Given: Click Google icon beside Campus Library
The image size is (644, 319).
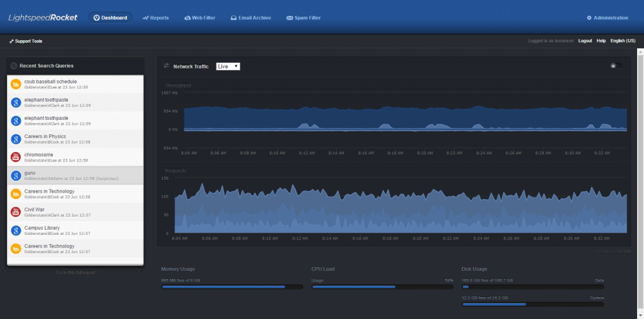Looking at the screenshot, I should (x=16, y=230).
